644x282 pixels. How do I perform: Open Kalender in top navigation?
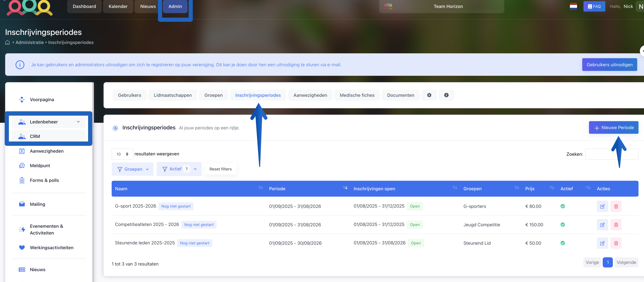118,7
